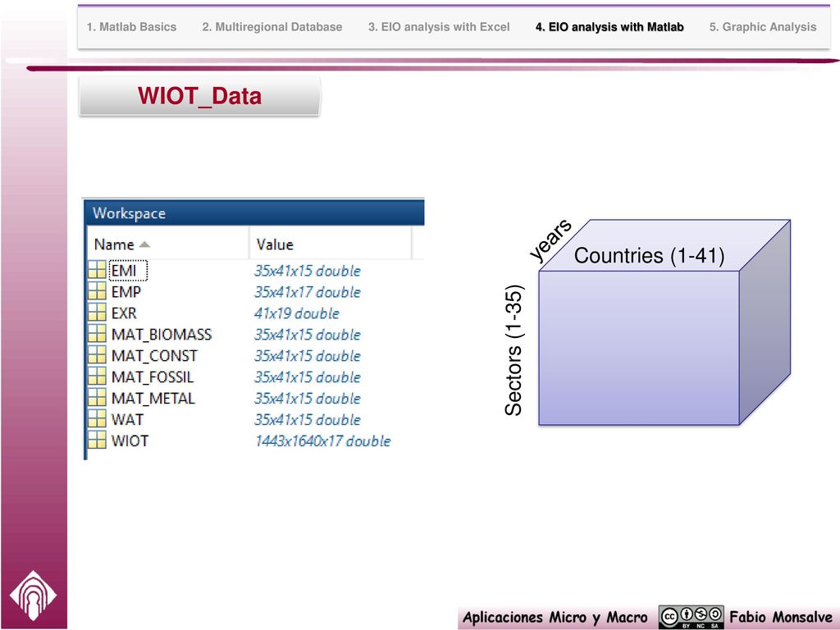Select EIO analysis with Excel tab
Image resolution: width=840 pixels, height=630 pixels.
(439, 27)
